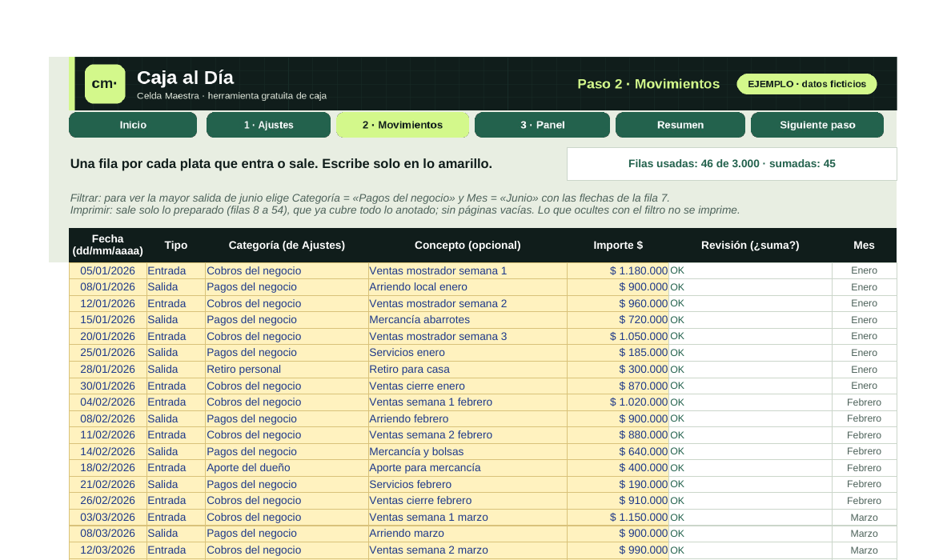Screen dimensions: 947x560
Task: Switch to the 3 · Panel tab
Action: pyautogui.click(x=543, y=125)
